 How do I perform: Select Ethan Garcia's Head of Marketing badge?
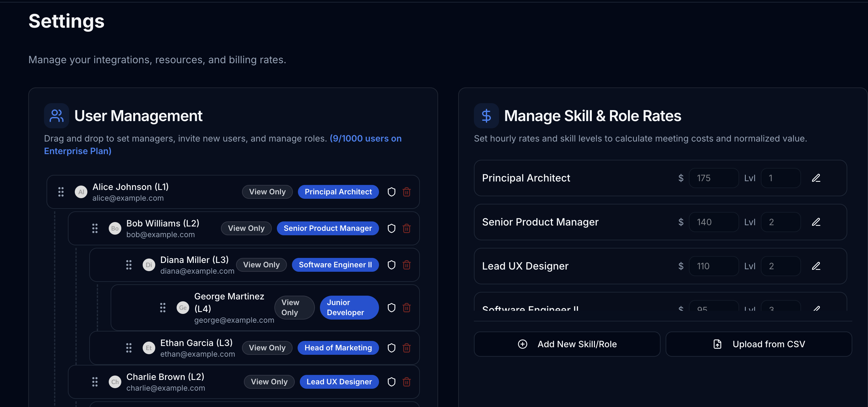pyautogui.click(x=338, y=348)
